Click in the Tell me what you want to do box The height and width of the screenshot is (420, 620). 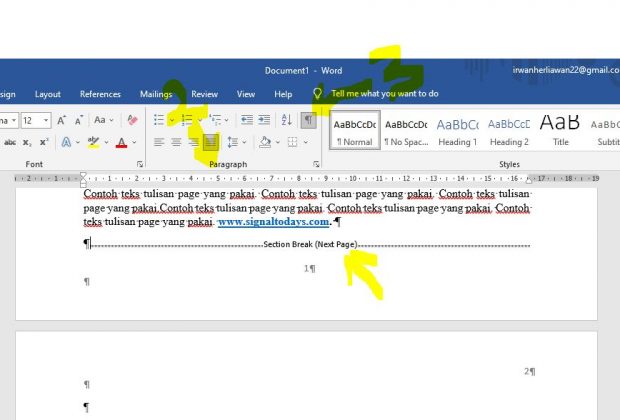(385, 94)
